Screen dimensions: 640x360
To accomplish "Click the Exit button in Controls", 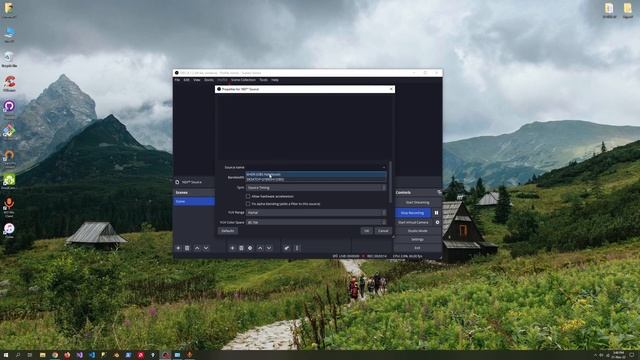I will (x=417, y=248).
